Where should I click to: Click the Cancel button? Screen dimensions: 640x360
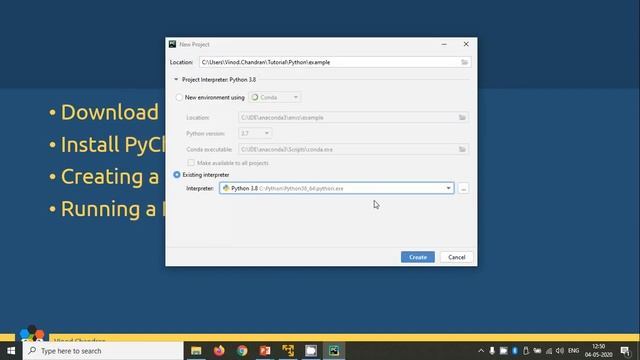point(456,257)
